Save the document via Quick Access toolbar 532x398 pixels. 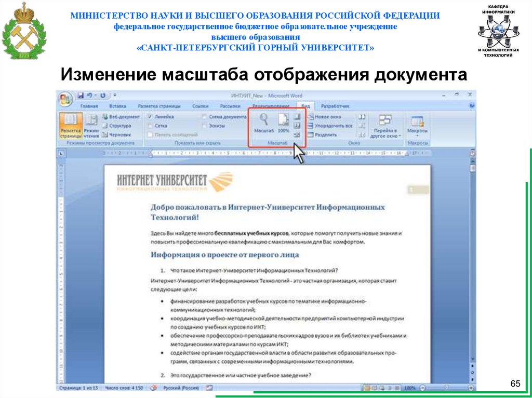click(x=81, y=95)
